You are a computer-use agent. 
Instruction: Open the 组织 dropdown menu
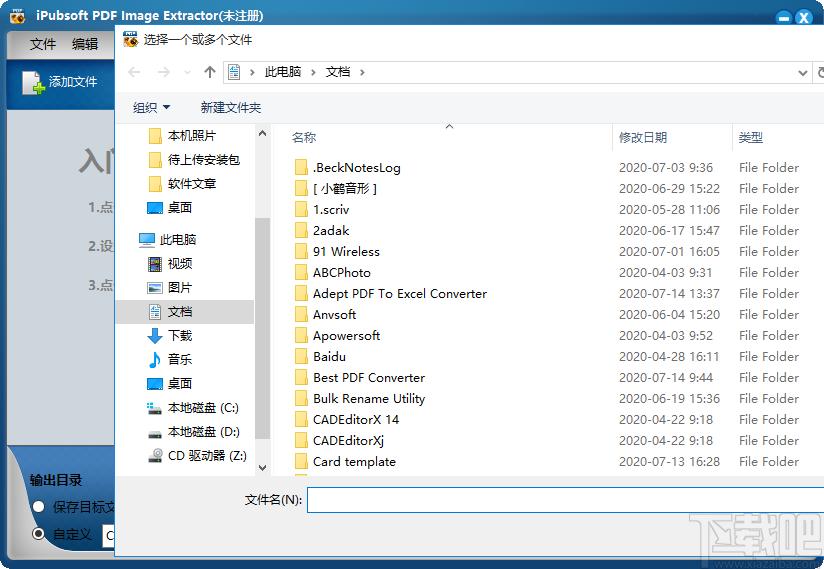pos(151,107)
